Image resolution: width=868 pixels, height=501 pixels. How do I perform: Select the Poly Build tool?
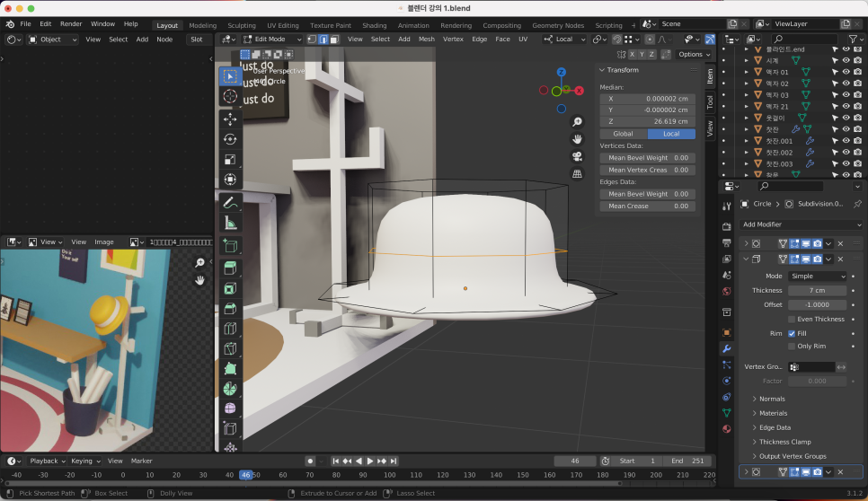tap(230, 368)
